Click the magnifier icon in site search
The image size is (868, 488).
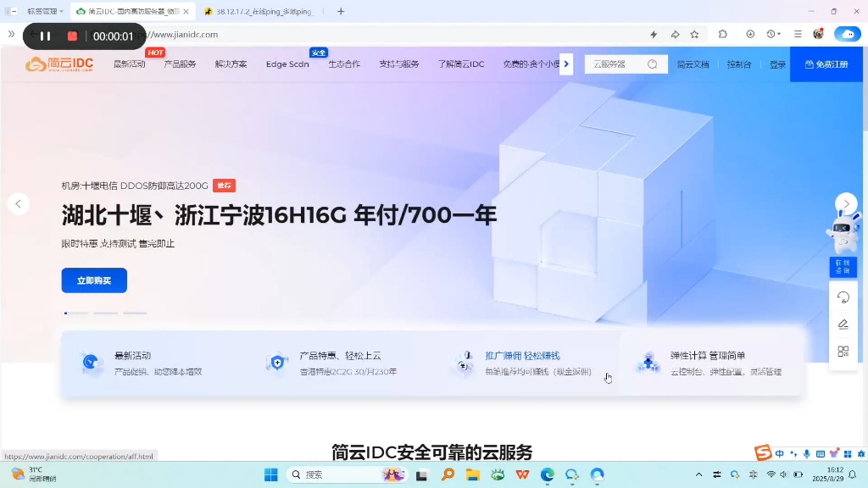coord(653,64)
